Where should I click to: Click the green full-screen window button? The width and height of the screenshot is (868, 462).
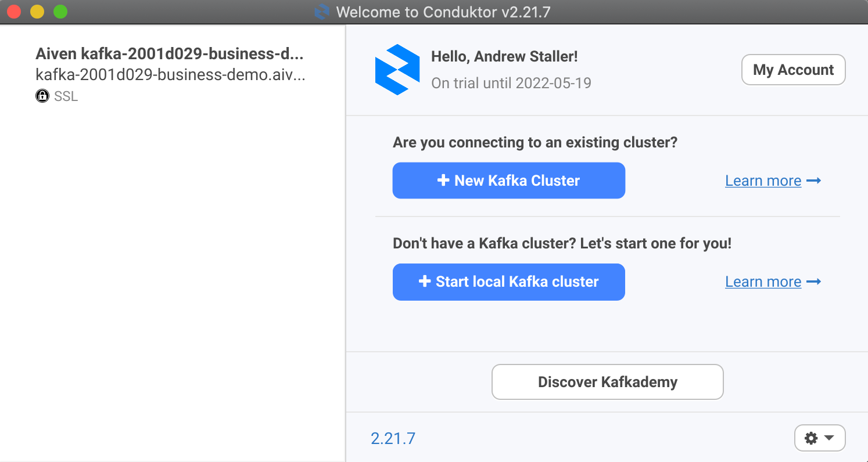click(x=60, y=12)
